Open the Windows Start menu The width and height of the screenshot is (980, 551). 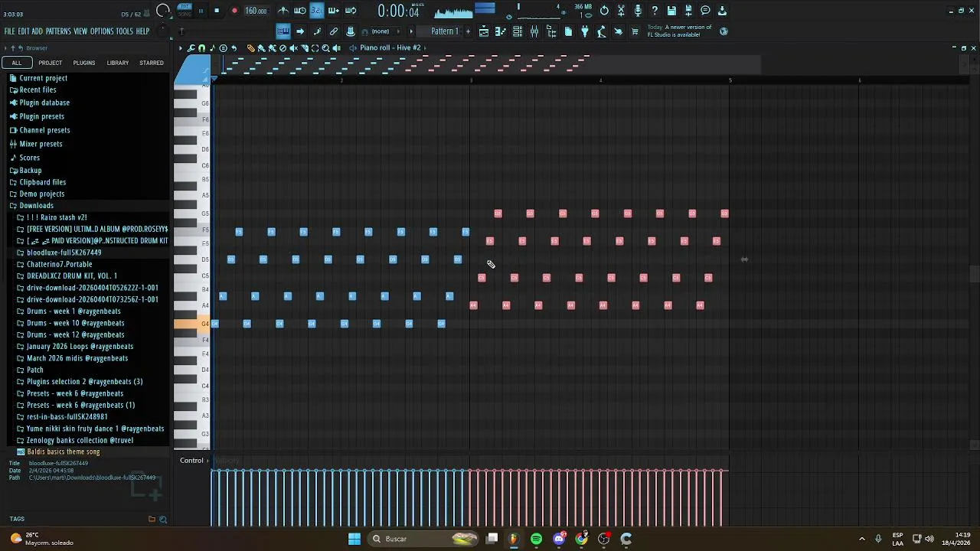[x=354, y=539]
